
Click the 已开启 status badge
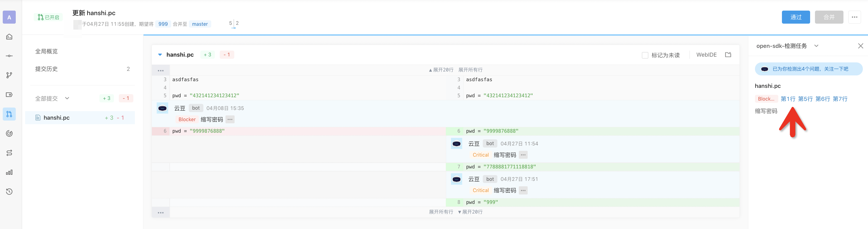tap(48, 17)
